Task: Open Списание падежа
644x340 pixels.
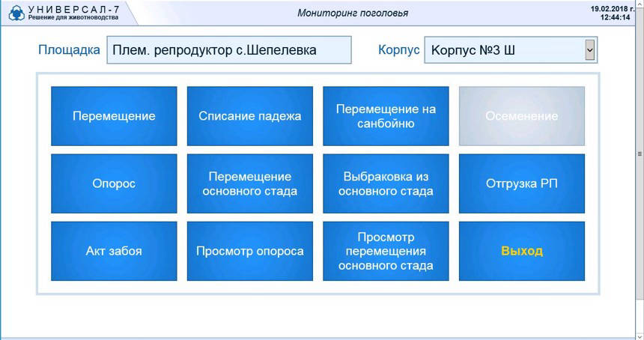Action: [249, 116]
